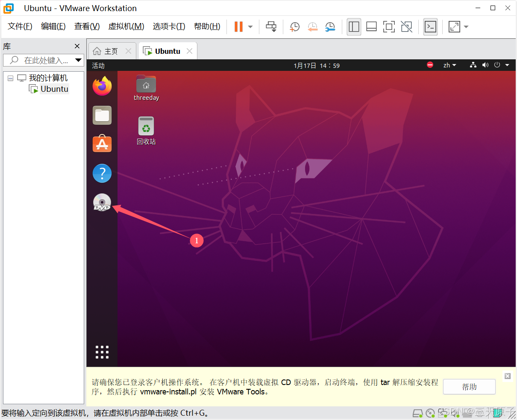
Task: Open the snapshot manager
Action: pyautogui.click(x=329, y=26)
